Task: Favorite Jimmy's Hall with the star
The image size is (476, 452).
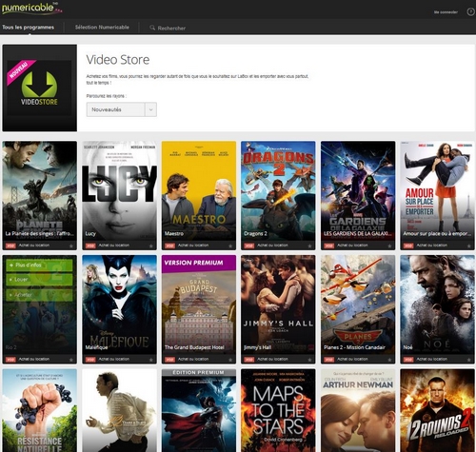Action: (x=309, y=360)
